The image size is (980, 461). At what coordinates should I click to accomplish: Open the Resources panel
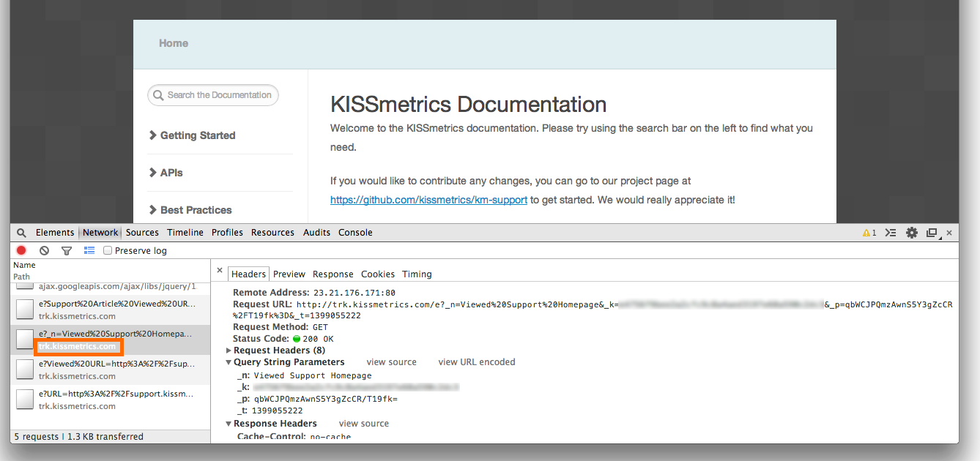point(272,233)
